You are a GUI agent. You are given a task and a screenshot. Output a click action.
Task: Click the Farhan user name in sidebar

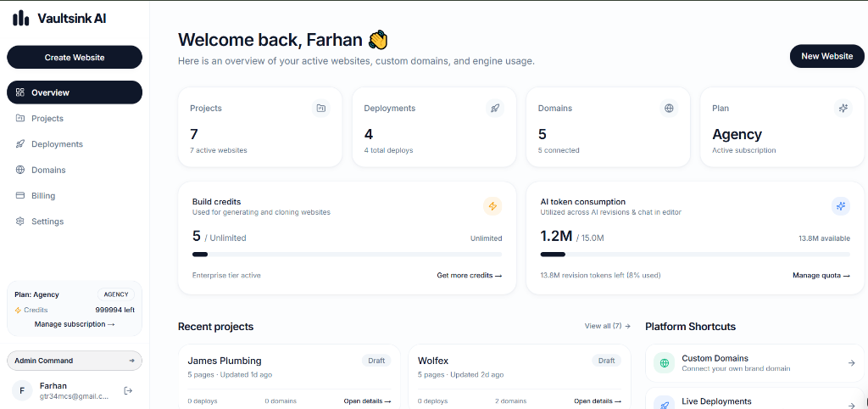click(53, 386)
